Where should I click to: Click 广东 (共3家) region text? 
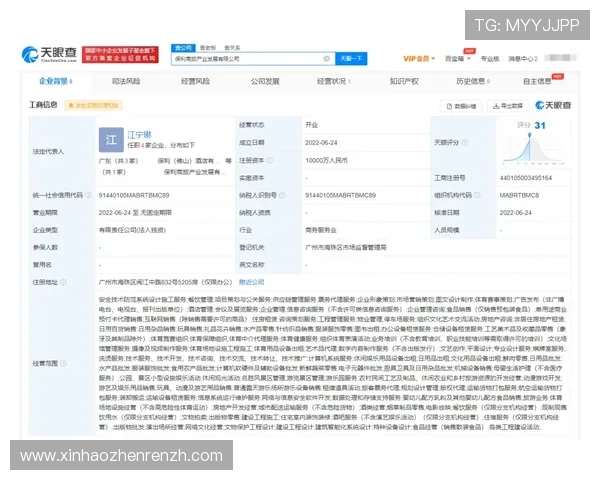(118, 161)
